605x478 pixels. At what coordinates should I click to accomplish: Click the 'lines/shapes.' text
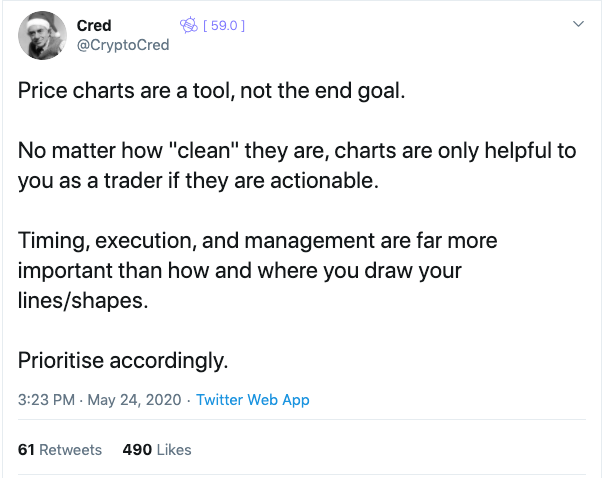(x=83, y=301)
